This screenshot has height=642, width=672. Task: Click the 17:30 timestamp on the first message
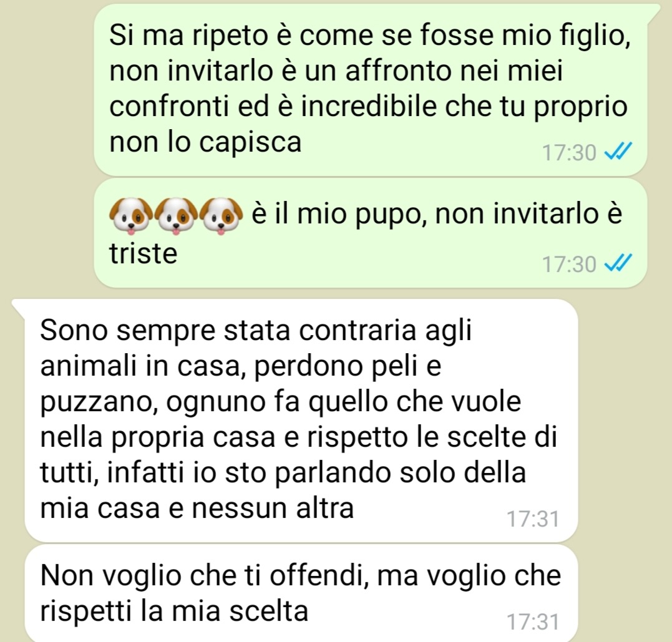click(569, 153)
